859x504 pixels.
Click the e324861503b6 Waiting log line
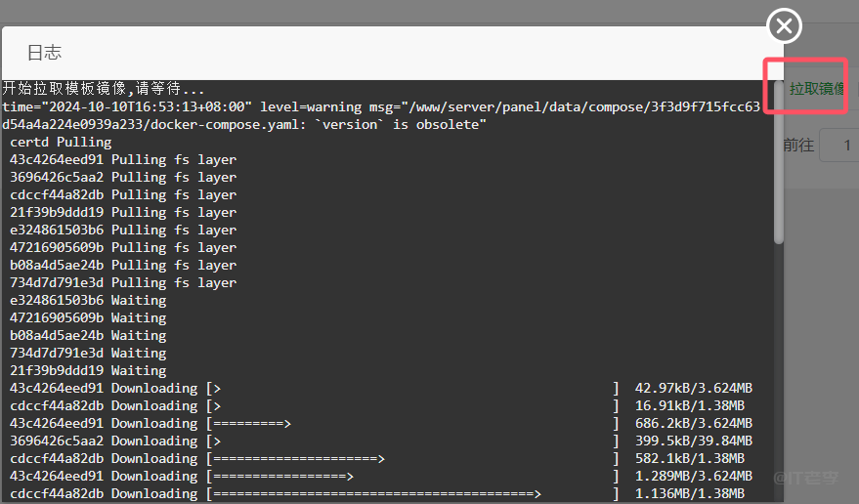88,300
